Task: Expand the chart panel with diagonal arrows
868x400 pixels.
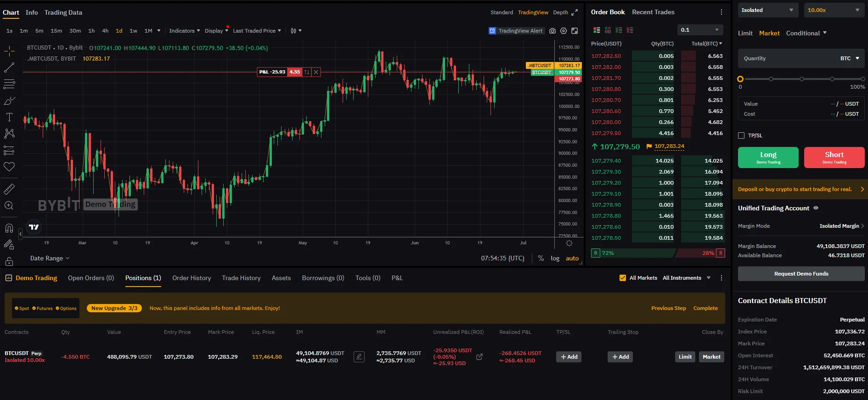Action: coord(575,12)
